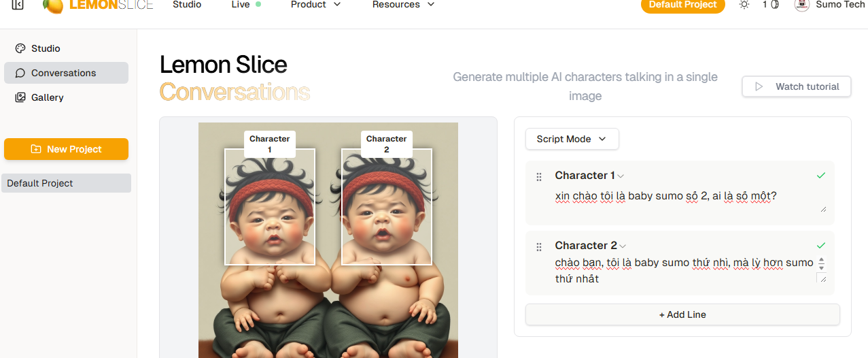Click the Watch tutorial button
This screenshot has width=868, height=358.
(797, 86)
